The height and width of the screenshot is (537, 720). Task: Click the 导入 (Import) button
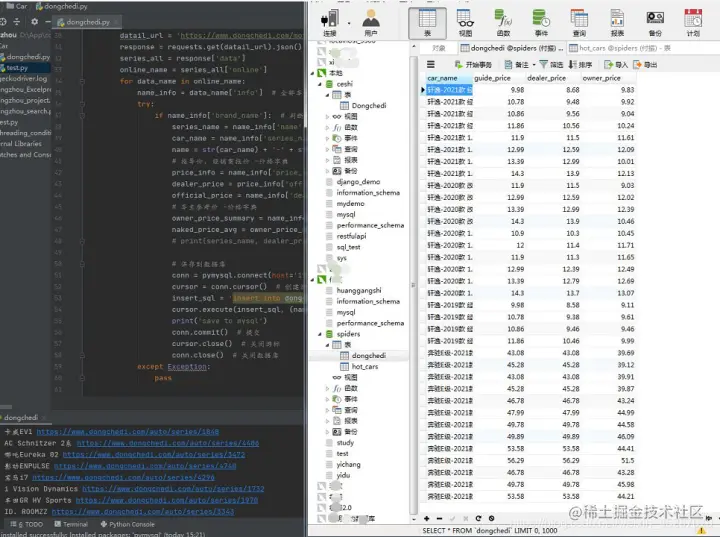click(616, 65)
